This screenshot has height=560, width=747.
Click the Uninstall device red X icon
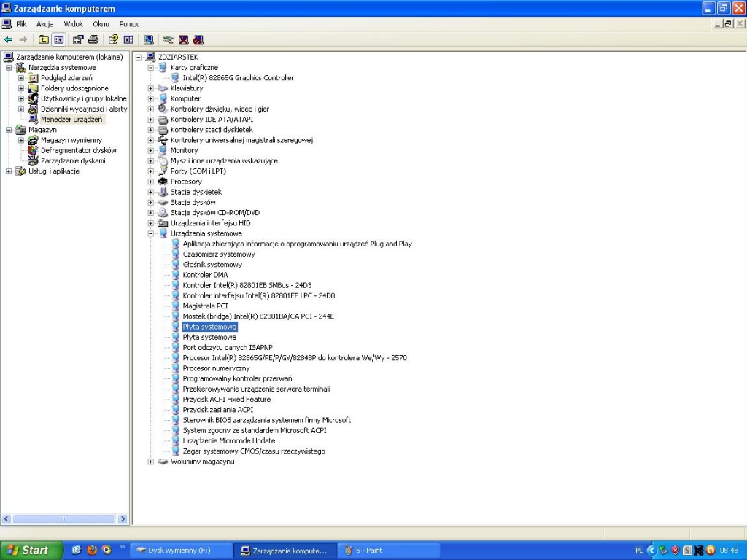click(x=183, y=40)
